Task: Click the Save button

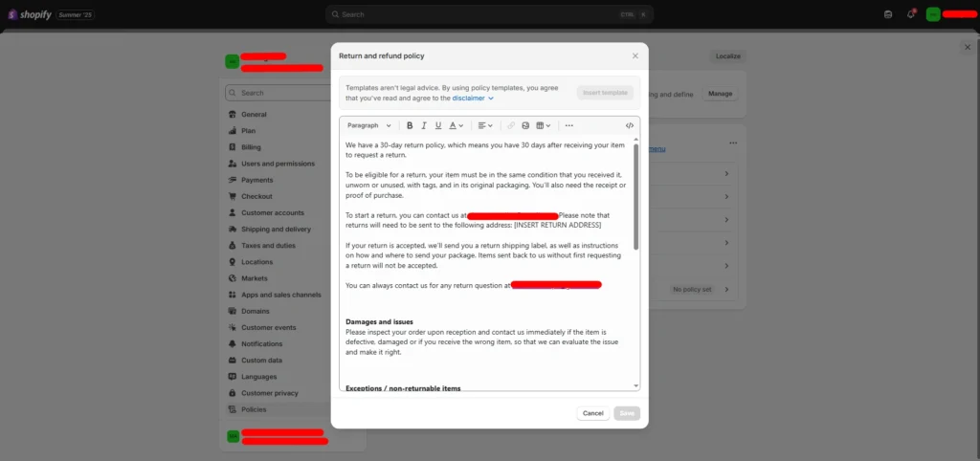Action: coord(627,413)
